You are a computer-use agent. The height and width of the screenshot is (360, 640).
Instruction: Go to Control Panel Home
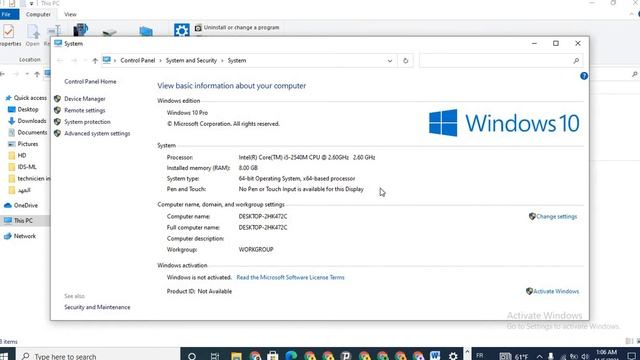tap(90, 82)
